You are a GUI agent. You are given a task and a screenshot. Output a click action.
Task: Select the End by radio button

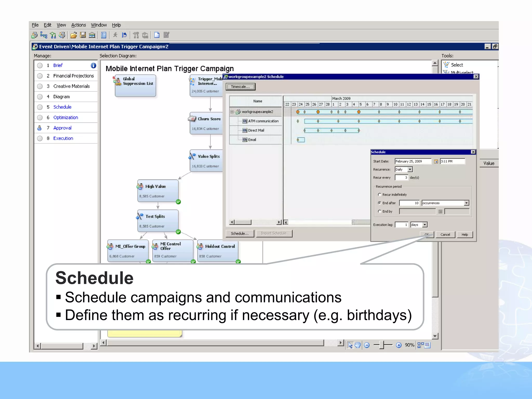pos(380,211)
